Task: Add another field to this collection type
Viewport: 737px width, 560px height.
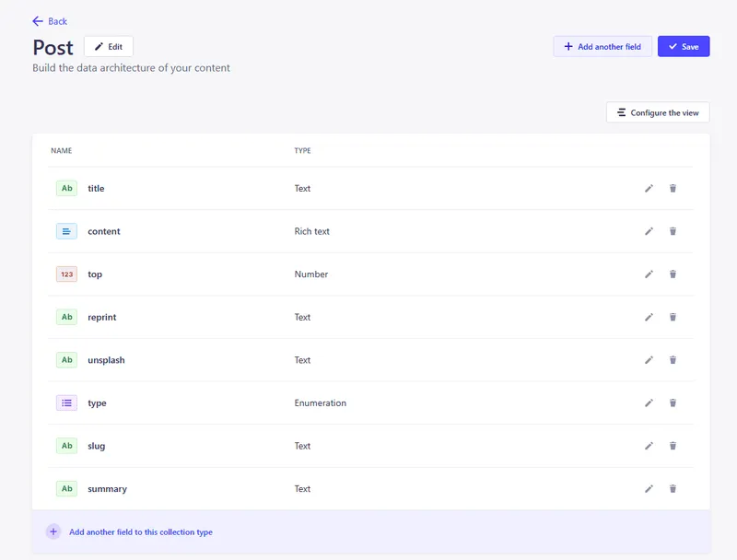Action: pyautogui.click(x=140, y=532)
